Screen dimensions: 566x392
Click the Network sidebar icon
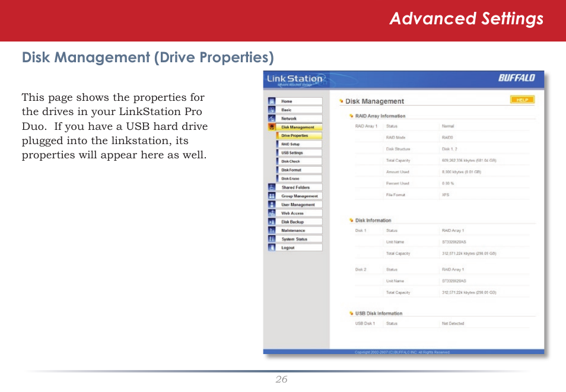[x=272, y=119]
